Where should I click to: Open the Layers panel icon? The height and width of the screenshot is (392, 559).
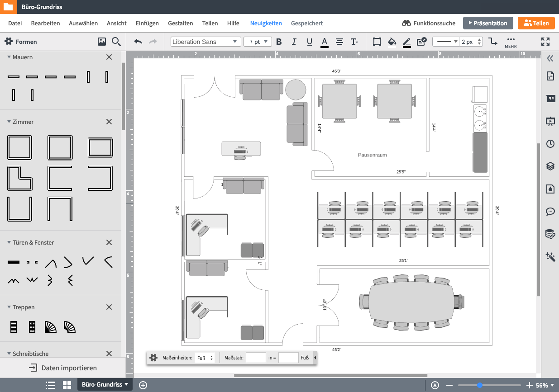(x=550, y=166)
